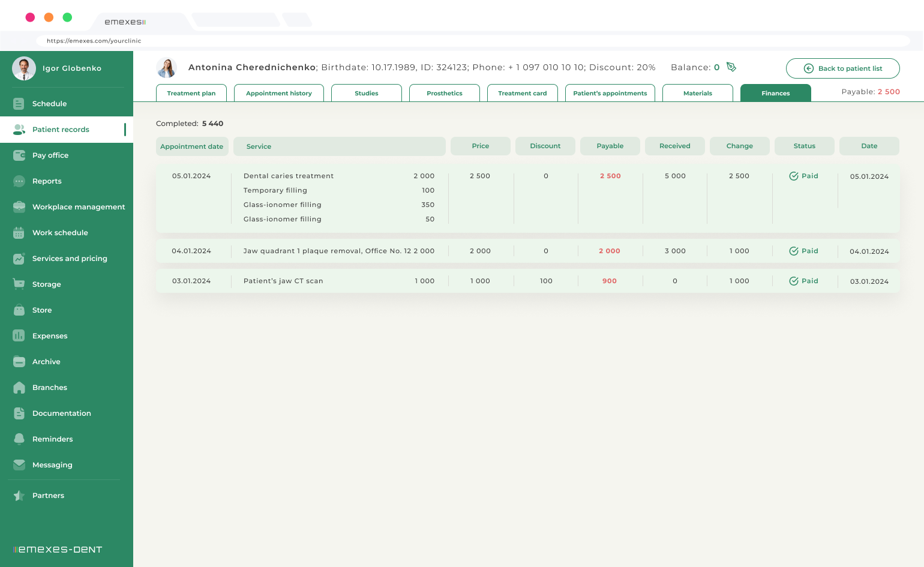The height and width of the screenshot is (567, 924).
Task: Click the emexes-dent logo in sidebar
Action: 58,550
